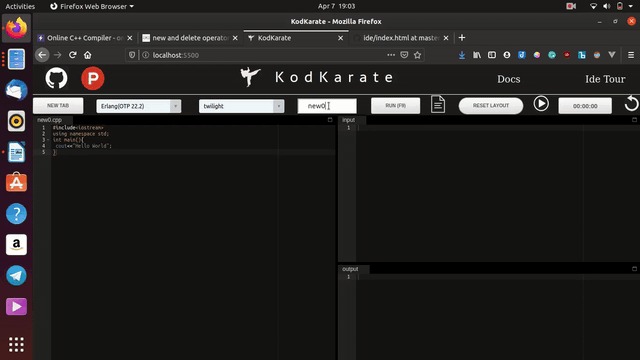Open the Ide Tour link
The image size is (640, 360).
coord(605,79)
